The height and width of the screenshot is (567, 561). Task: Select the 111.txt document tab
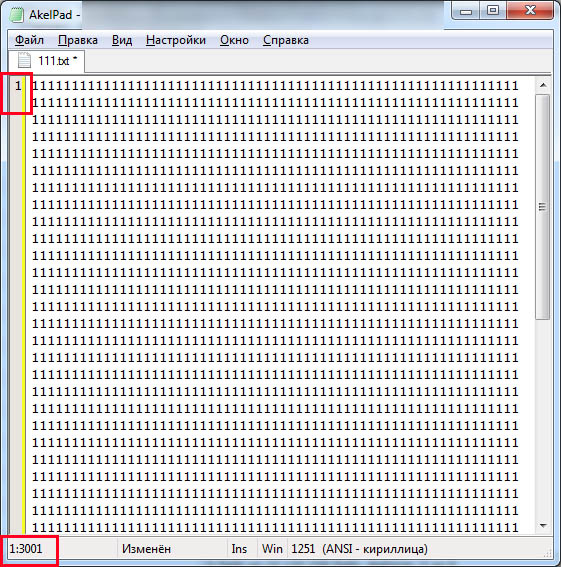pyautogui.click(x=47, y=61)
